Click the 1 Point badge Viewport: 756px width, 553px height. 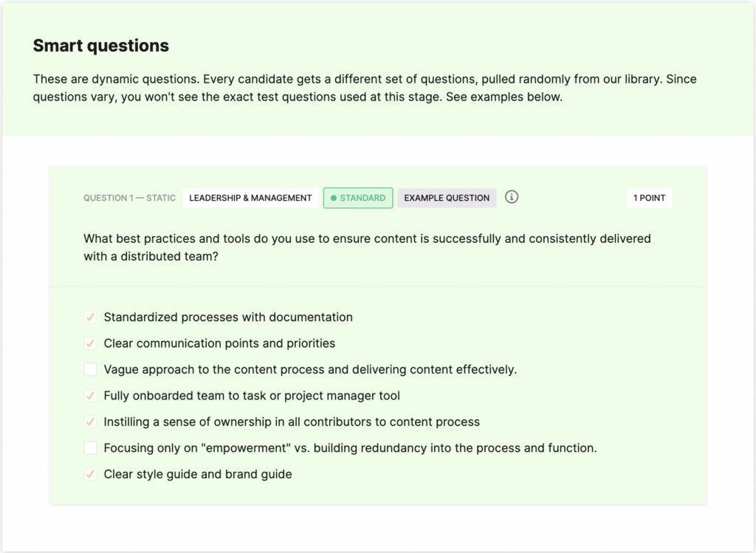click(650, 198)
